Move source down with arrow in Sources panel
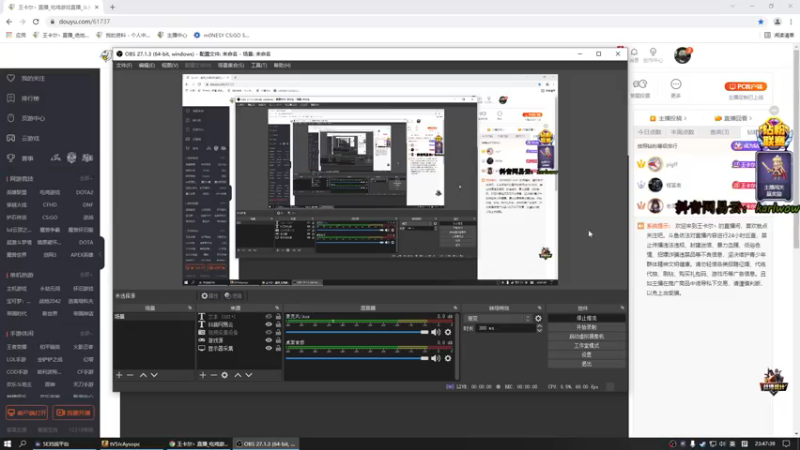Screen dimensions: 800x450 point(248,375)
